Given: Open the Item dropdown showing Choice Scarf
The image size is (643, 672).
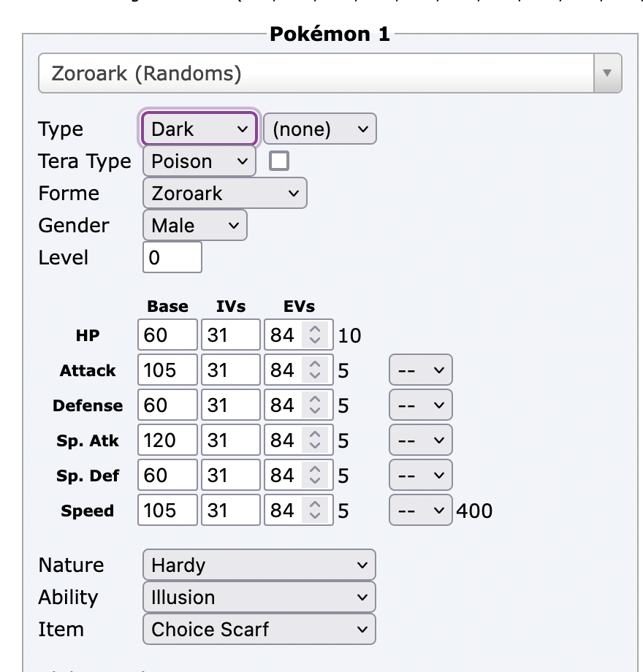Looking at the screenshot, I should point(259,629).
